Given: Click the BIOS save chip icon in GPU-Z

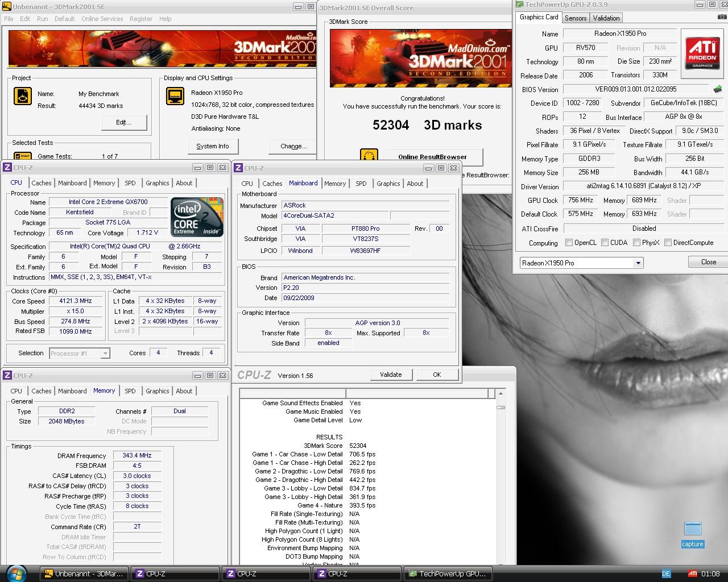Looking at the screenshot, I should point(718,89).
